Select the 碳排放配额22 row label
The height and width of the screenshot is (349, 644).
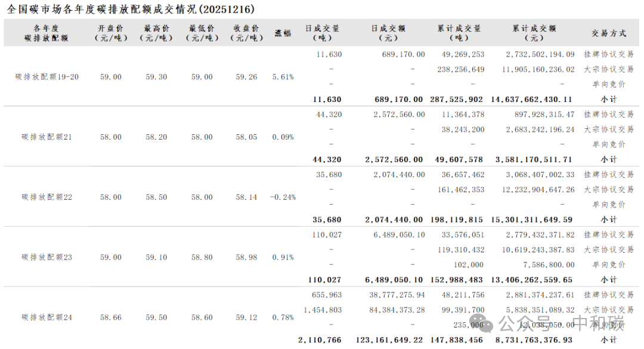pyautogui.click(x=47, y=197)
